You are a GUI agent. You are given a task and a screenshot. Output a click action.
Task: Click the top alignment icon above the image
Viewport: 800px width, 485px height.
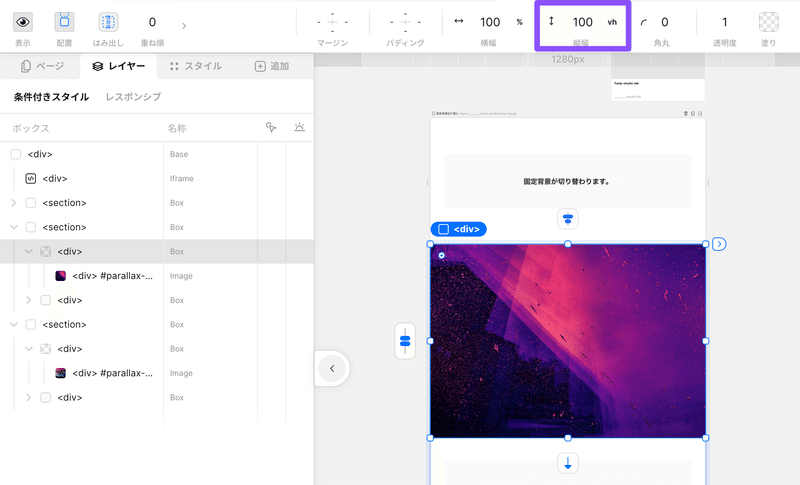point(568,219)
